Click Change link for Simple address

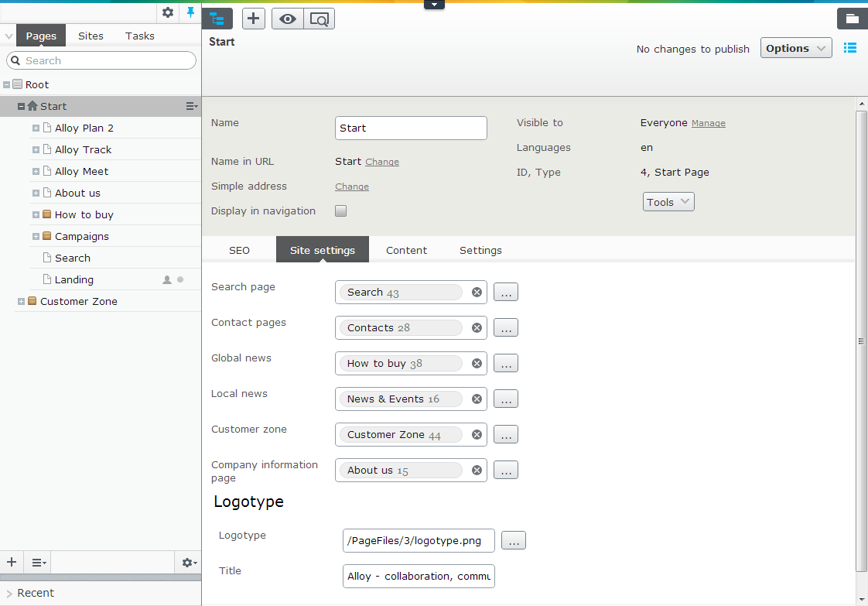click(x=351, y=187)
